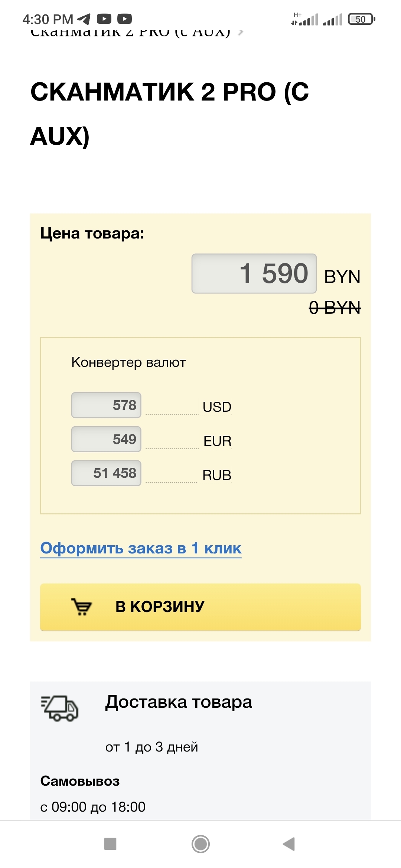Tap the Telegram status bar icon
The image size is (401, 868).
(x=84, y=19)
